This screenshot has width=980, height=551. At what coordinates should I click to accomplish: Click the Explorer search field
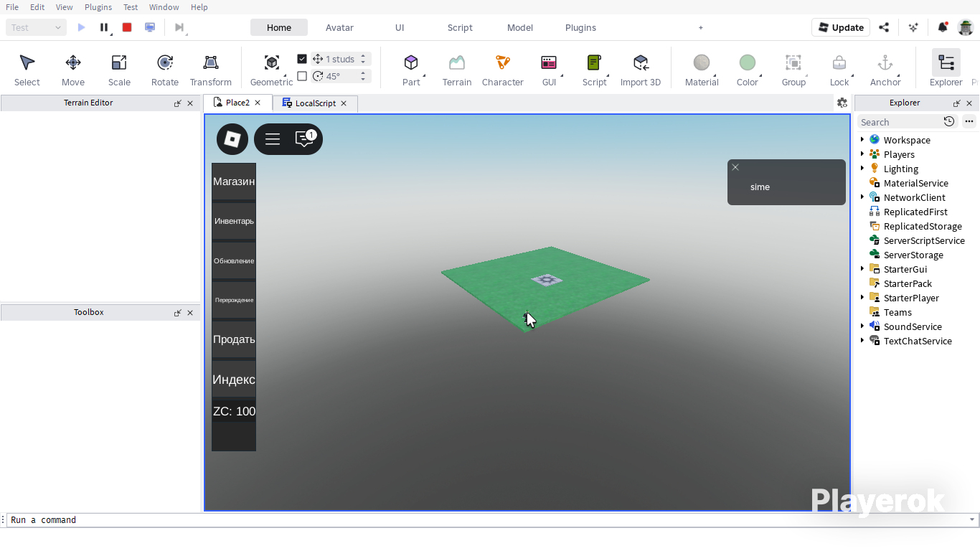(900, 122)
